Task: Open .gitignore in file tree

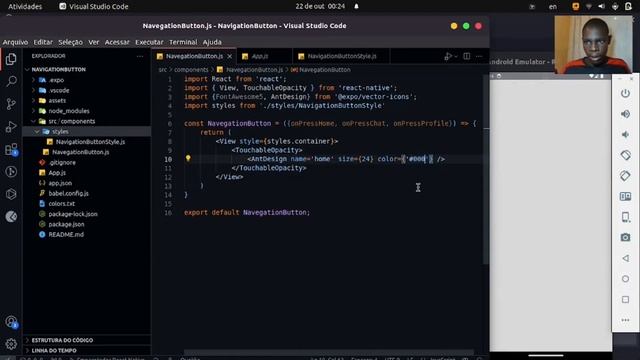Action: click(62, 162)
